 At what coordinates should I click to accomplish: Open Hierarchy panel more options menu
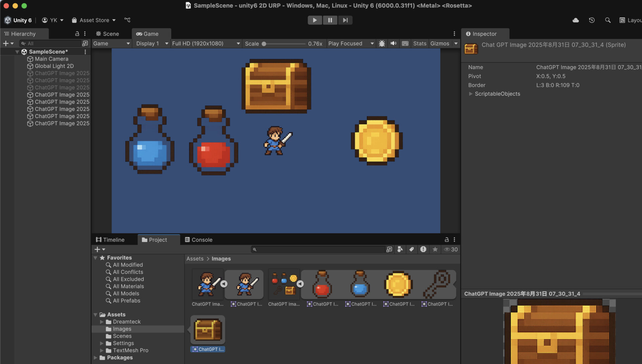click(85, 34)
